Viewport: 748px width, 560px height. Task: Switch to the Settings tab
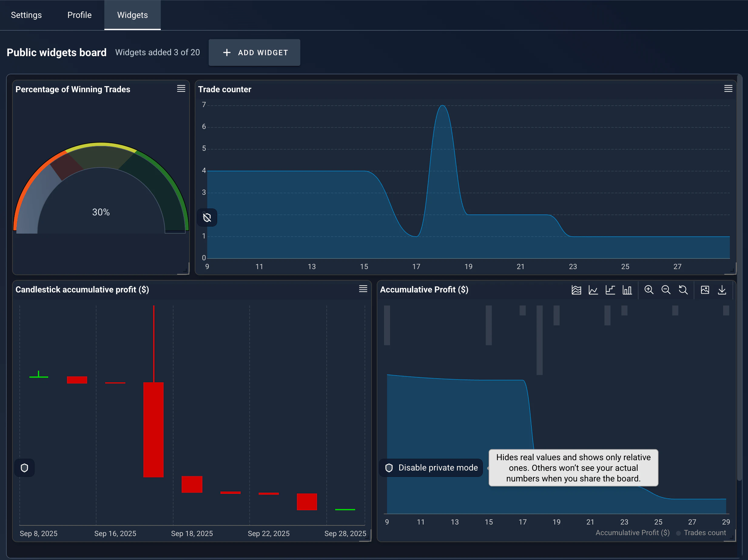pos(26,15)
